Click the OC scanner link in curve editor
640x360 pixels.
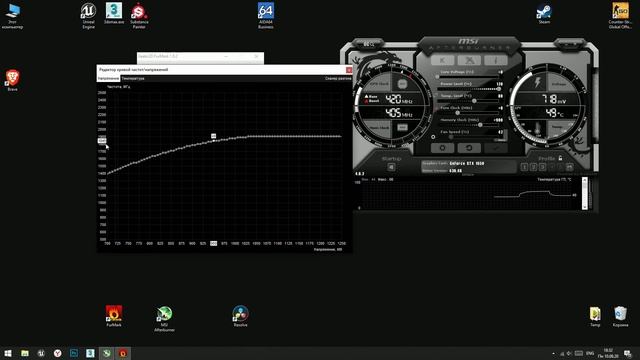338,78
